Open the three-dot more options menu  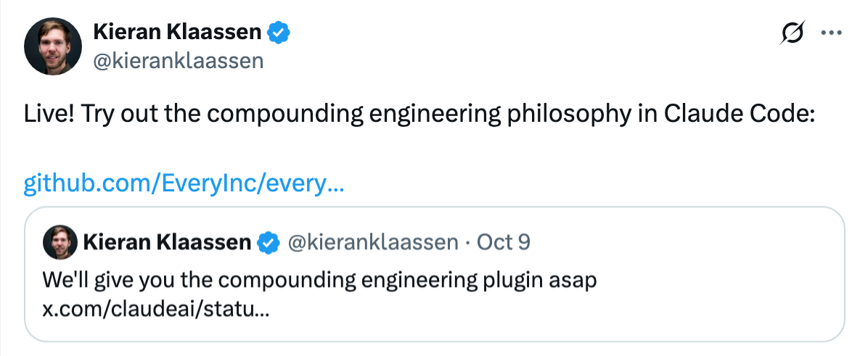click(830, 33)
